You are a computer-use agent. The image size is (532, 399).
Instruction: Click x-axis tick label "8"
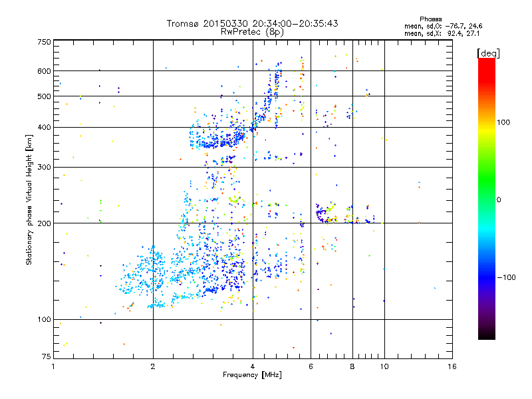352,366
